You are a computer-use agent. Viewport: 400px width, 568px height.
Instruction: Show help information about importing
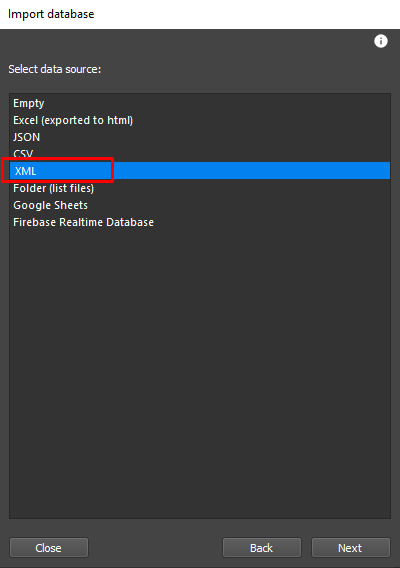tap(380, 41)
